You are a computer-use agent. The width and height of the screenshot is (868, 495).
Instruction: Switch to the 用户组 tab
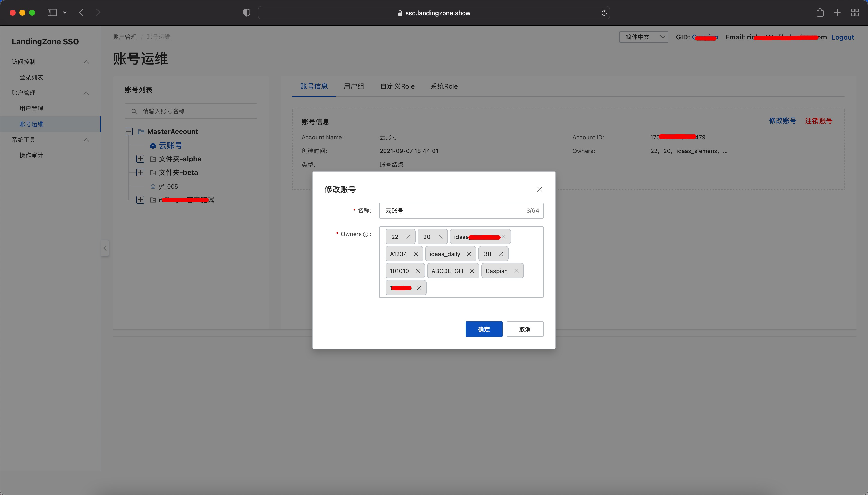354,86
